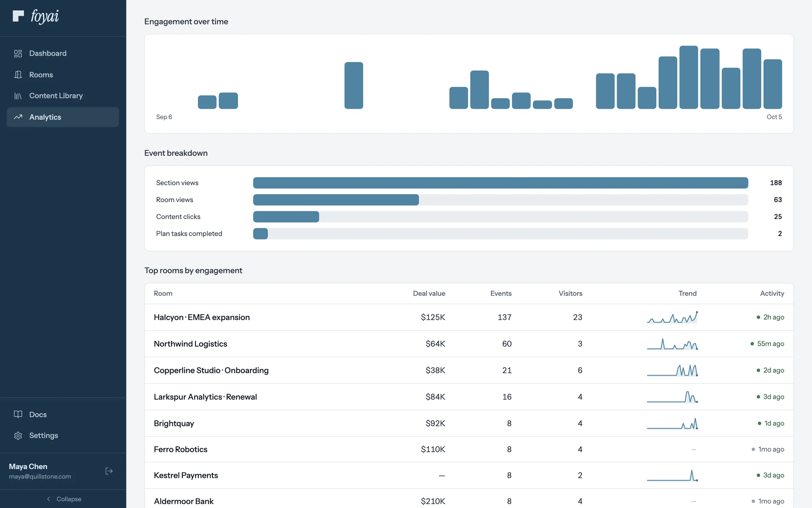Click the Deal value column header
812x508 pixels.
pyautogui.click(x=429, y=294)
